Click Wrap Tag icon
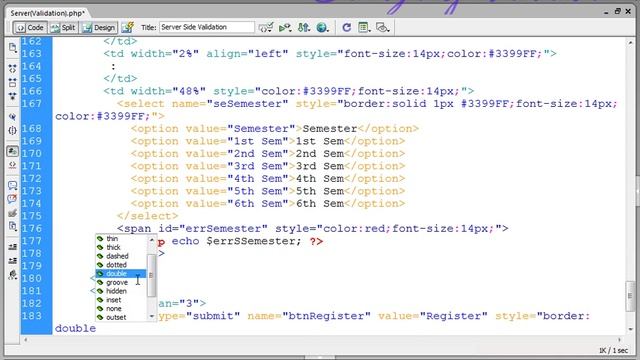This screenshot has width=640, height=360. click(12, 213)
